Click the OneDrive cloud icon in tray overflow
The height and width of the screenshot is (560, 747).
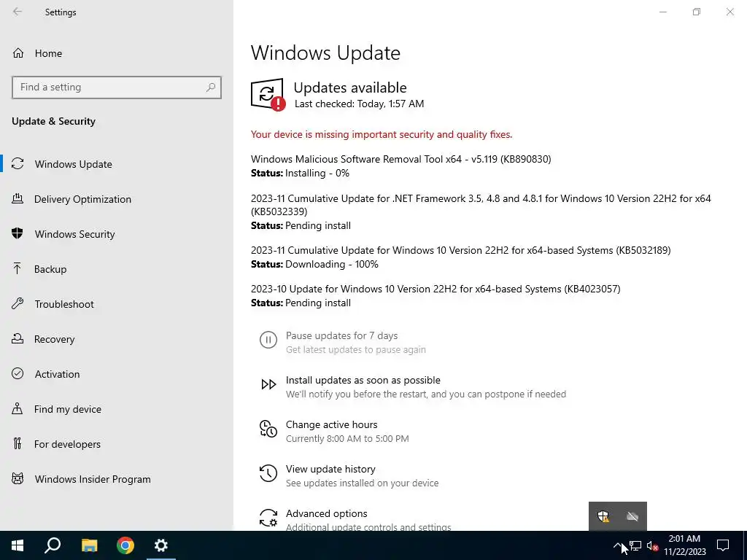(632, 516)
